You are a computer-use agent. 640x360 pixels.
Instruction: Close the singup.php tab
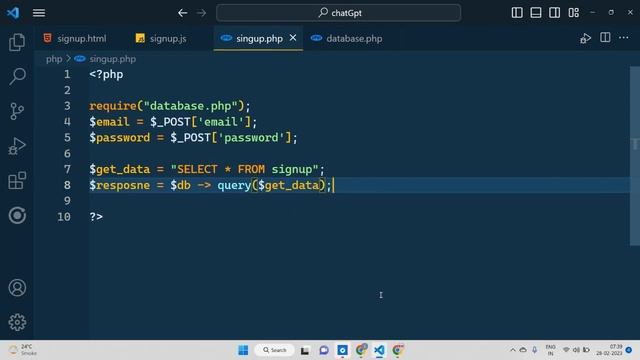point(293,38)
